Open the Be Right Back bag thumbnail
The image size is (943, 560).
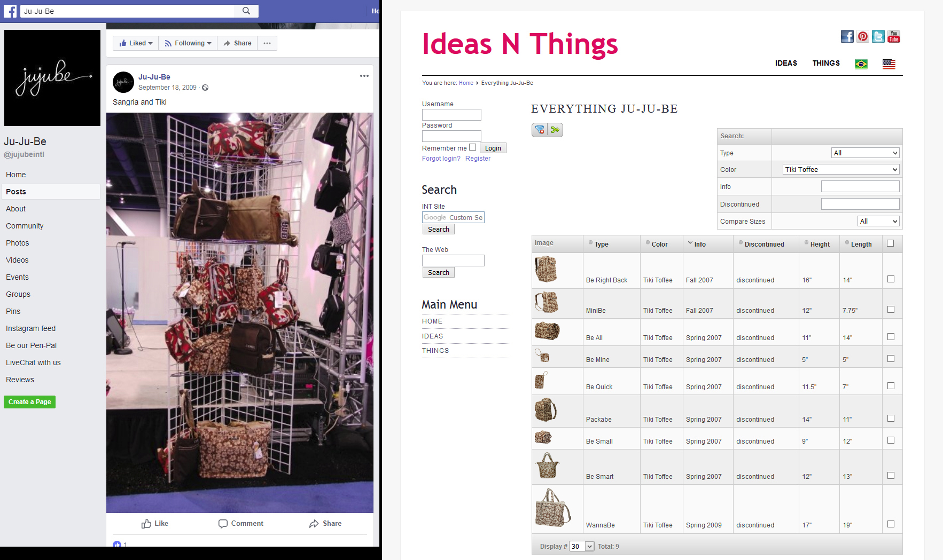pos(546,269)
